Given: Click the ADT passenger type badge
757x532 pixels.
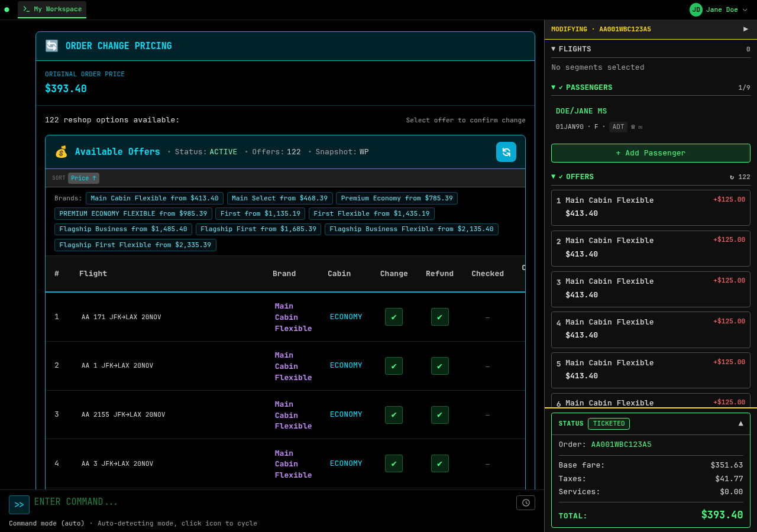Looking at the screenshot, I should pos(618,127).
